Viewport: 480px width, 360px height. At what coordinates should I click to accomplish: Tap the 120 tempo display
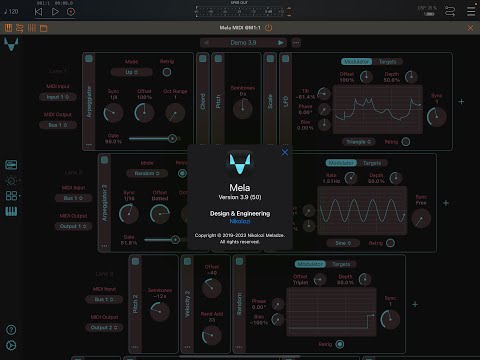point(12,12)
